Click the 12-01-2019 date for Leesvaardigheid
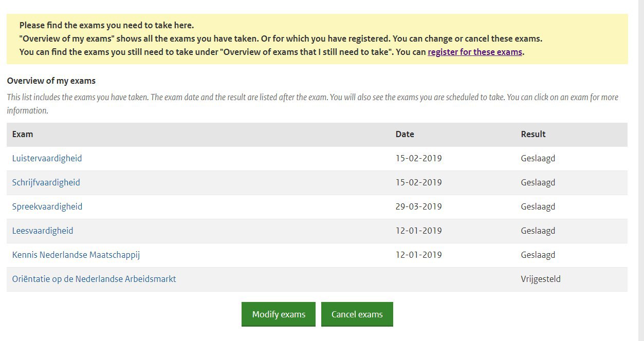The height and width of the screenshot is (341, 644). pos(418,231)
